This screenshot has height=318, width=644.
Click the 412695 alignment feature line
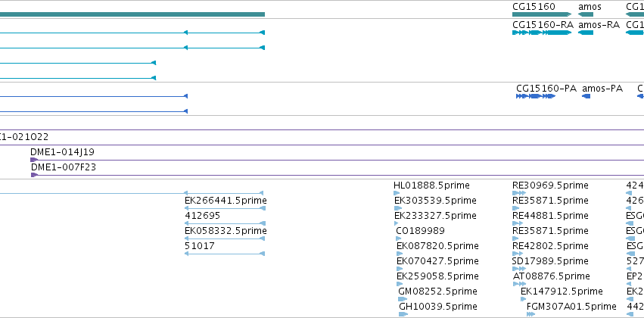pos(225,223)
